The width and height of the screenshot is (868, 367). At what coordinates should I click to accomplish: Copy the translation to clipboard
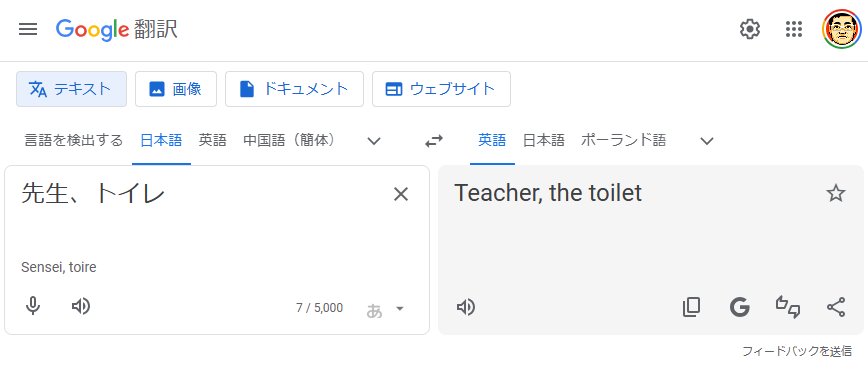pyautogui.click(x=691, y=307)
